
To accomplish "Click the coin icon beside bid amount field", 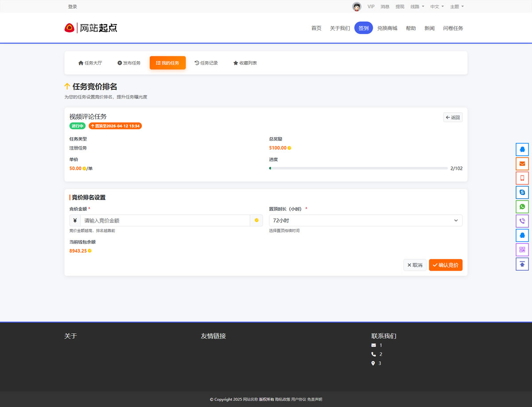I will 256,220.
